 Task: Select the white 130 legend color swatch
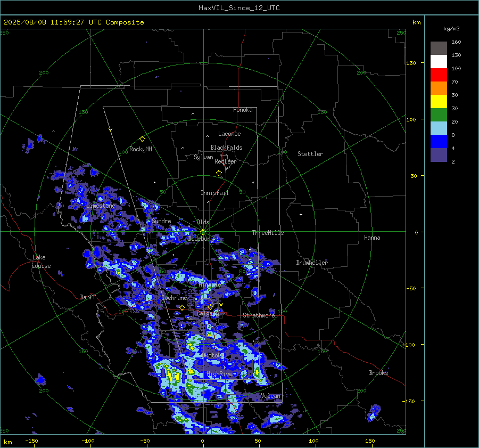point(439,61)
